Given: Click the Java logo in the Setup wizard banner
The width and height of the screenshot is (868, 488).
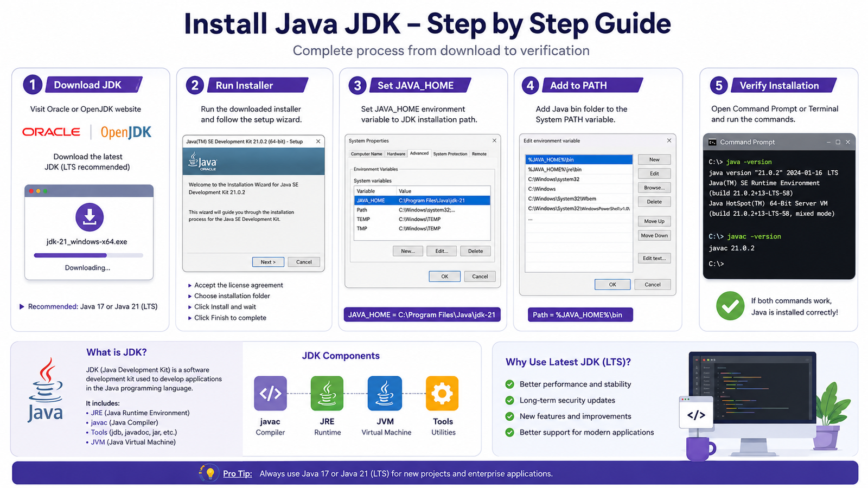Looking at the screenshot, I should (202, 162).
